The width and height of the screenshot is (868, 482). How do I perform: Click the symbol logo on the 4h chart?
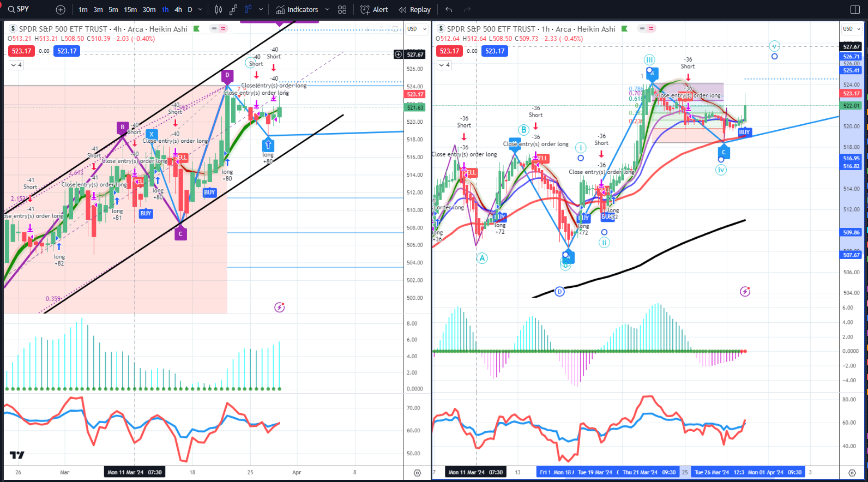tap(13, 29)
